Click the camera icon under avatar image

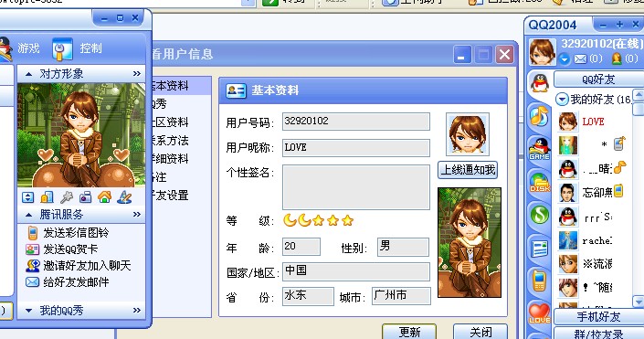pos(86,197)
